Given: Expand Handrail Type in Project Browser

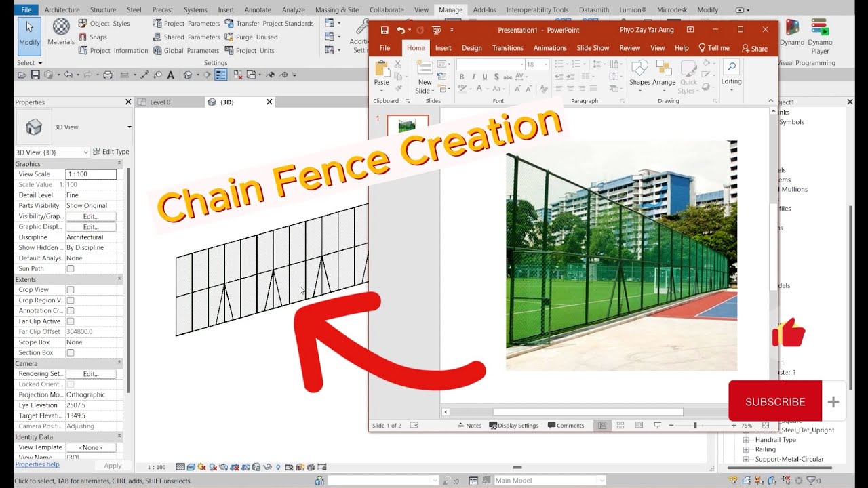Looking at the screenshot, I should pos(746,440).
